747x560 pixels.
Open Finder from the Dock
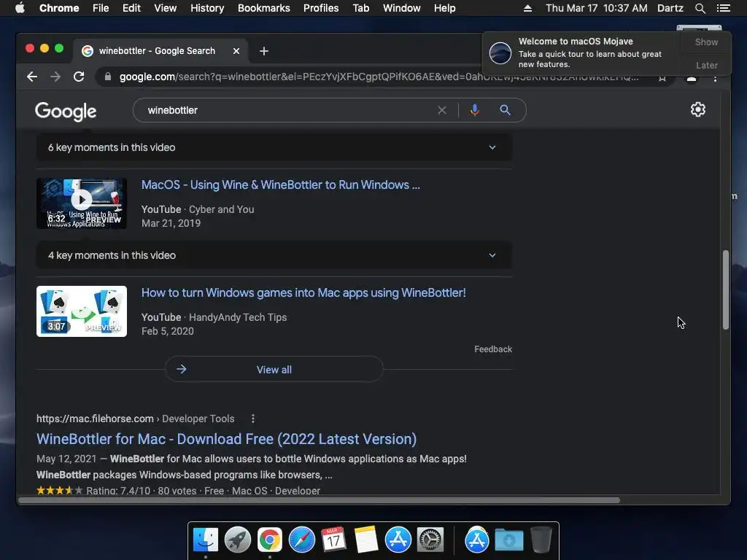click(x=205, y=540)
